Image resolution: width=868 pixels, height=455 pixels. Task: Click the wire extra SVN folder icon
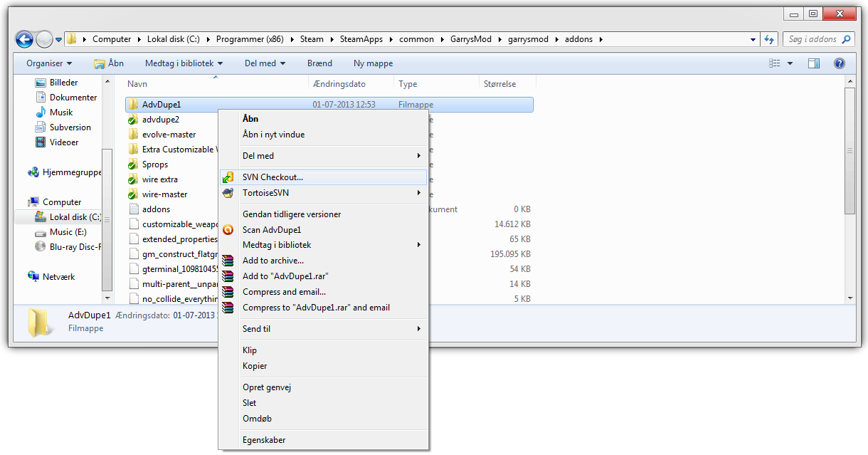[133, 179]
